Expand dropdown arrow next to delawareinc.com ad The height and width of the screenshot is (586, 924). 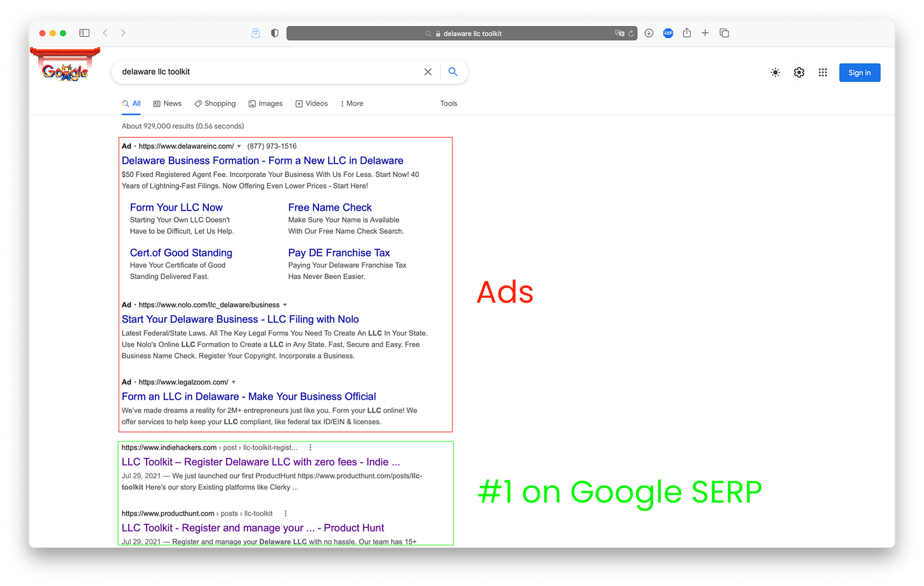(239, 146)
